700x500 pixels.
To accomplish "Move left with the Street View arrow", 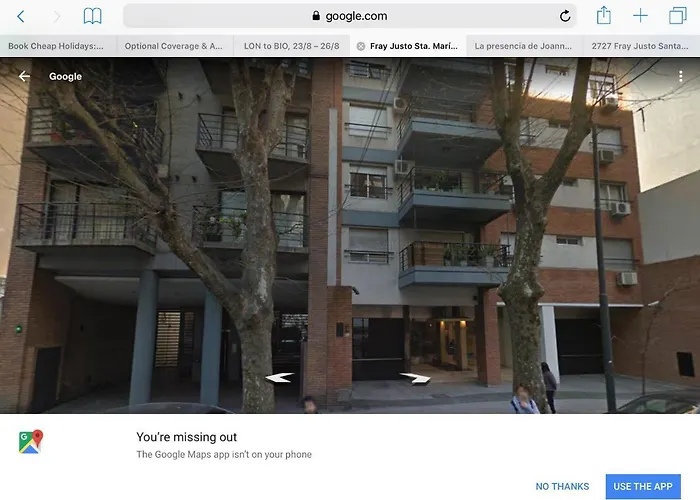I will pyautogui.click(x=279, y=378).
